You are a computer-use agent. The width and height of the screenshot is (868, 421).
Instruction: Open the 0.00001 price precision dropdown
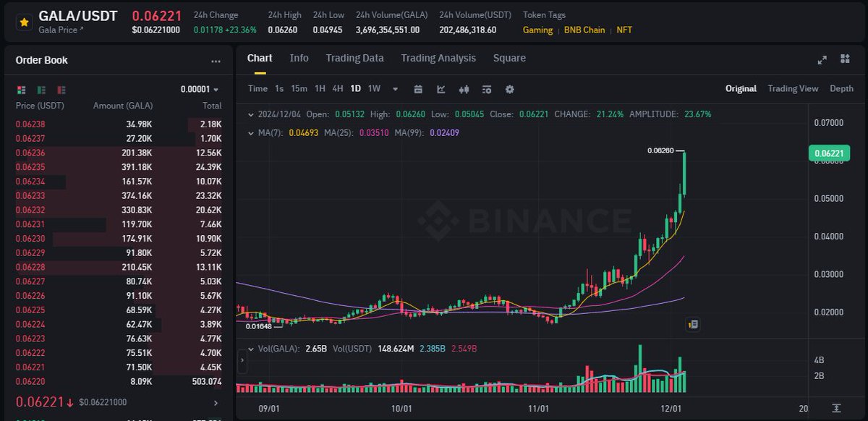pos(200,90)
